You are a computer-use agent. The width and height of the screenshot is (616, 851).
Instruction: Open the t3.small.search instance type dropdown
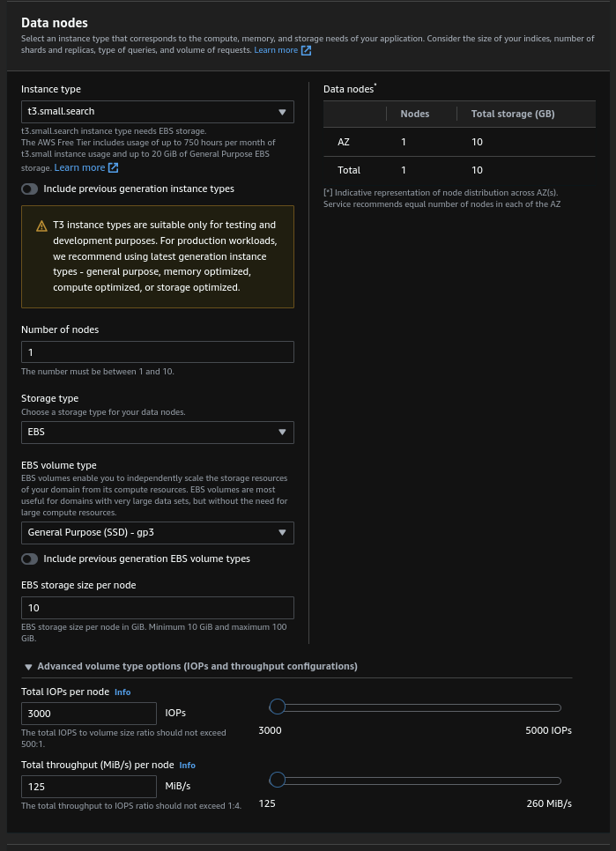(157, 112)
